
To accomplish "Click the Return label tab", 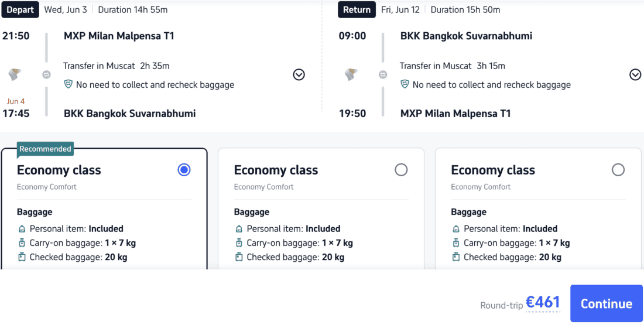I will (357, 10).
